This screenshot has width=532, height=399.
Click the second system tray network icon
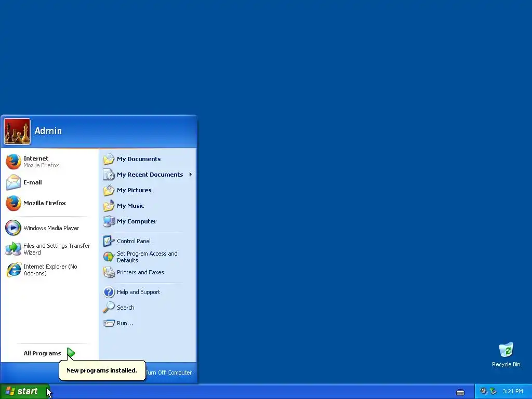point(494,391)
